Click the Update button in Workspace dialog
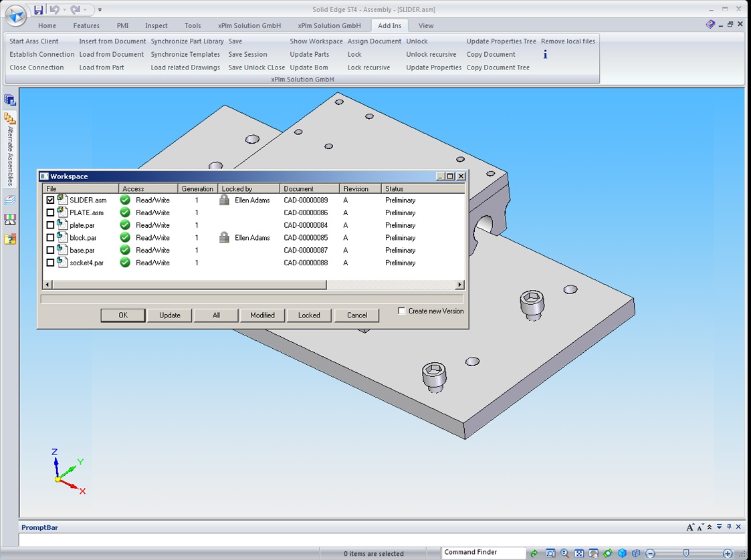The image size is (751, 560). click(170, 315)
